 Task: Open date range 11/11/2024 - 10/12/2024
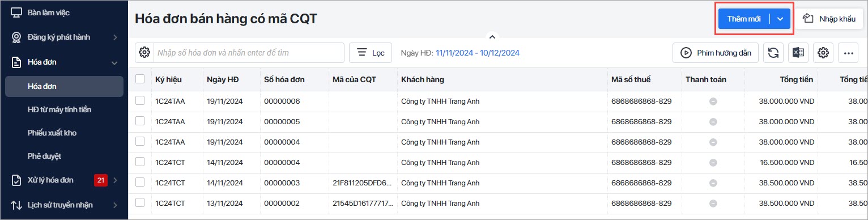pos(478,53)
